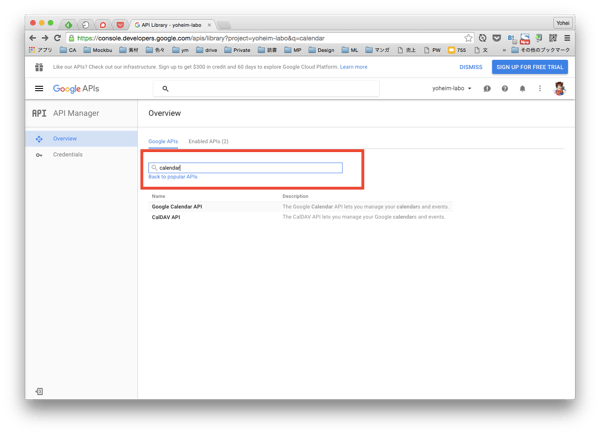The height and width of the screenshot is (435, 600).
Task: Open a new browser tab
Action: coord(224,25)
